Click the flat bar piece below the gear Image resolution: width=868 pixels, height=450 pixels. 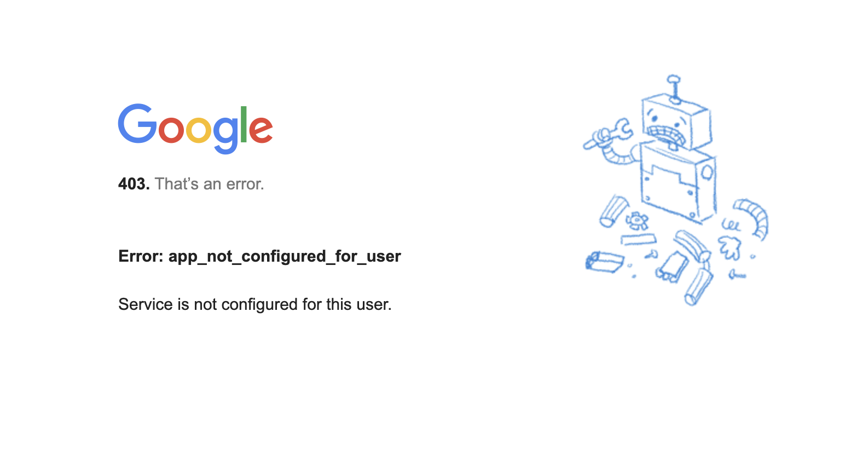tap(638, 239)
